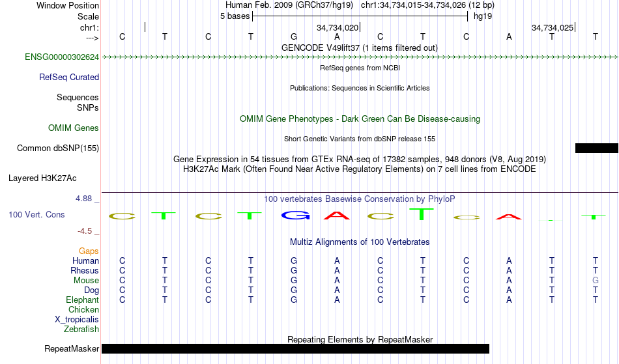Viewport: 619px width, 364px height.
Task: Select the Dog species label
Action: (x=92, y=290)
